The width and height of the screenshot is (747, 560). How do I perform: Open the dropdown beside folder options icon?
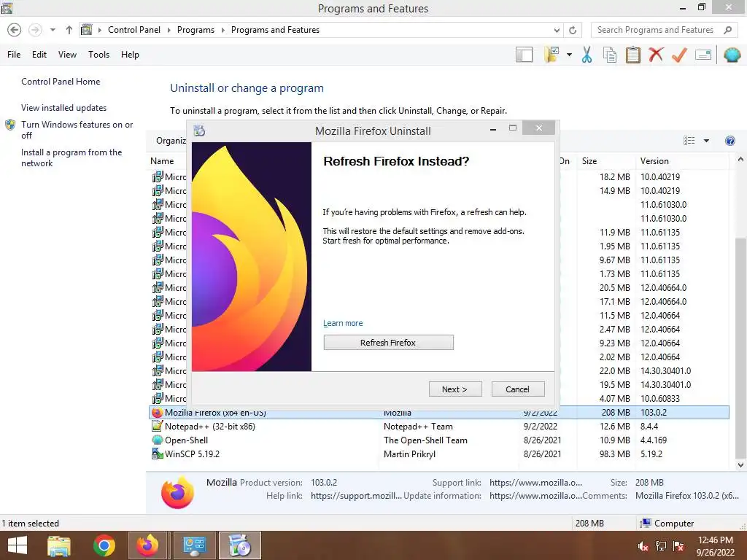tap(569, 55)
